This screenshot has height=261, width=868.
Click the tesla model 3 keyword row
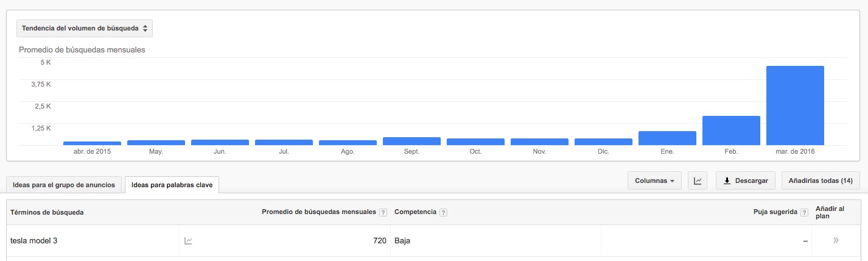[433, 241]
